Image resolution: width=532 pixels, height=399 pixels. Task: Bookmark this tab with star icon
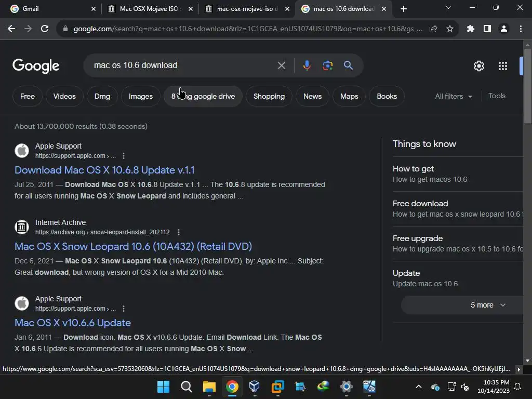[450, 29]
